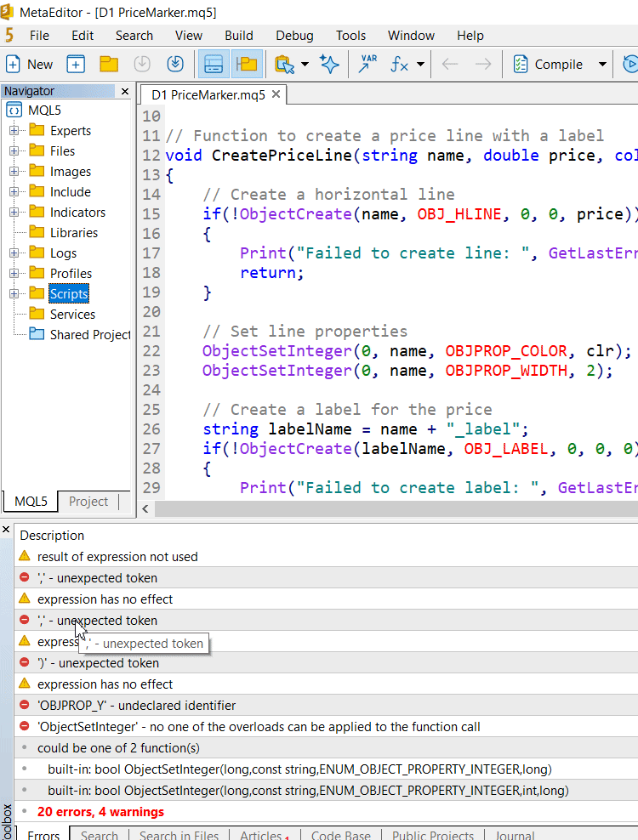Screen dimensions: 638x840
Task: Close the Navigator panel
Action: [x=125, y=91]
